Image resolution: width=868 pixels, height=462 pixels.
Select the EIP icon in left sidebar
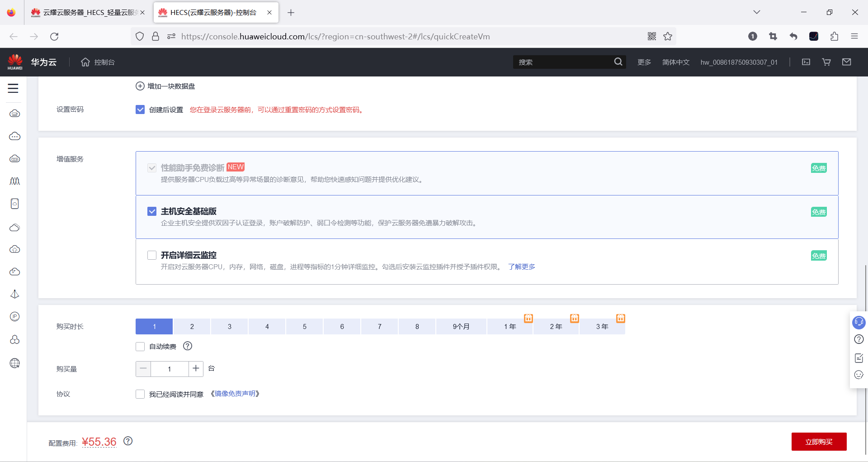pyautogui.click(x=14, y=317)
